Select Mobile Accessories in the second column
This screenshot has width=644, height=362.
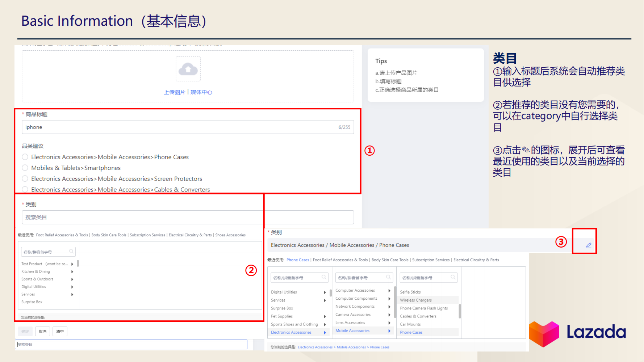coord(352,331)
